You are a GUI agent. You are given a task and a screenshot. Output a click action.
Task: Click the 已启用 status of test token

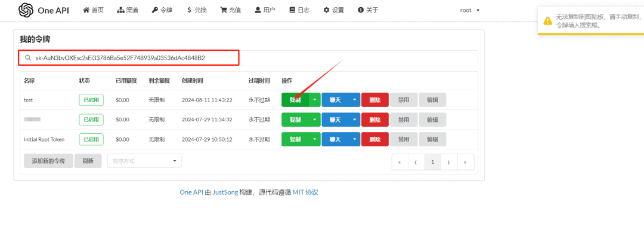point(91,100)
